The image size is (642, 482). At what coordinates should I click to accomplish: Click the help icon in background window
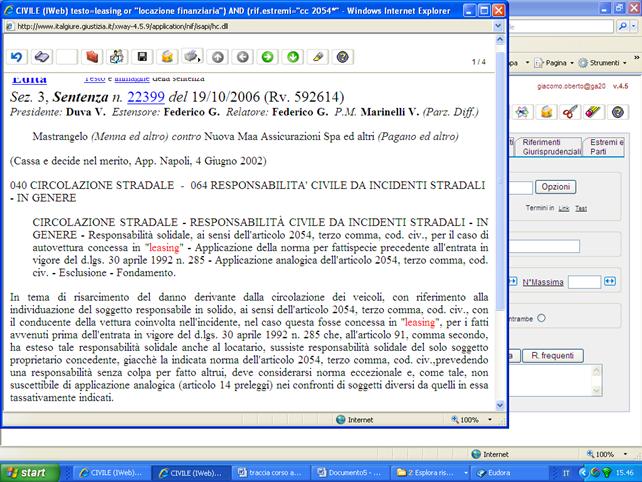coord(617,112)
